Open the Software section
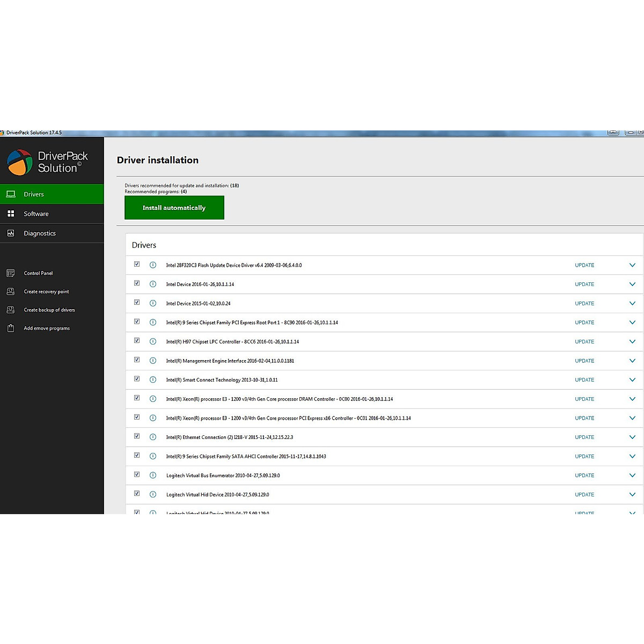 pos(36,214)
